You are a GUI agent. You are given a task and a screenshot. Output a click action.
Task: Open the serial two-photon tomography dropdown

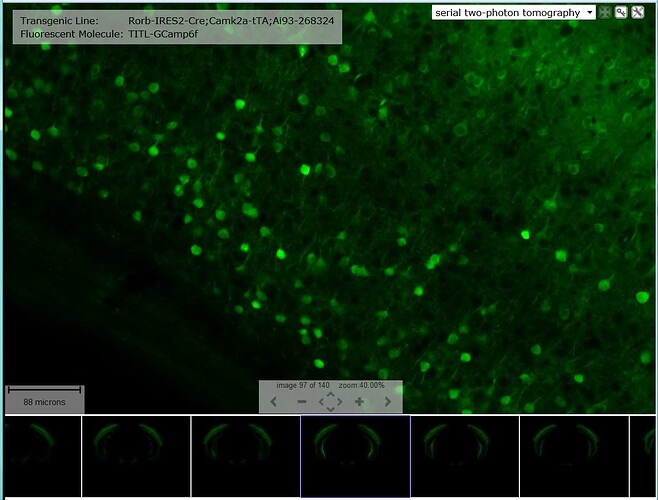[x=513, y=13]
